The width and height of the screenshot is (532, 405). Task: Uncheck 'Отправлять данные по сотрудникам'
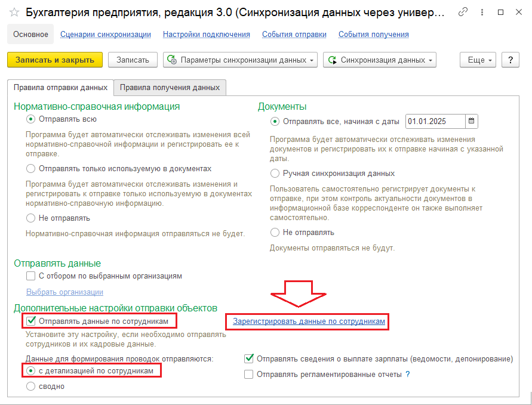coord(31,321)
